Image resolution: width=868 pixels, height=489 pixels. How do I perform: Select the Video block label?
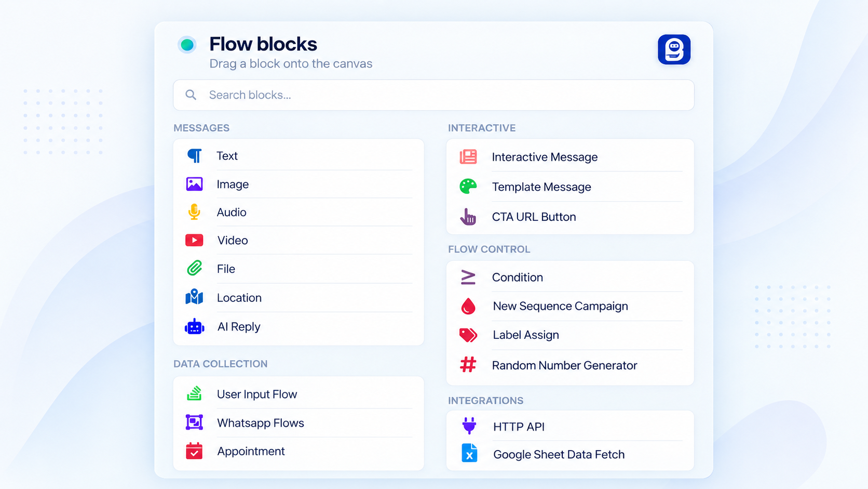233,241
